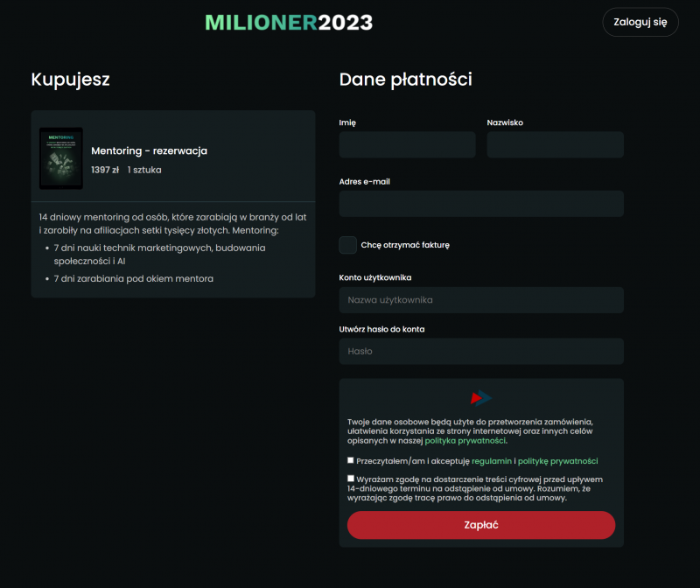700x588 pixels.
Task: Click the red Zapłać button
Action: (x=481, y=525)
